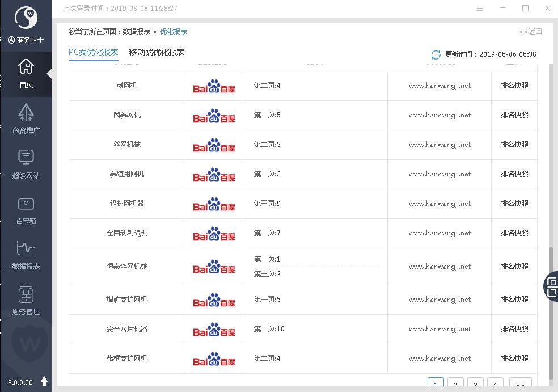This screenshot has height=392, width=558.
Task: Go to 数据报表 in the sidebar
Action: (x=26, y=255)
